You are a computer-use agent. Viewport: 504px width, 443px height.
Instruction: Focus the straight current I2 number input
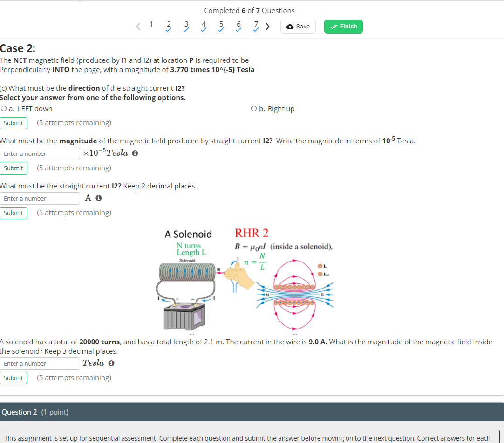pos(40,198)
